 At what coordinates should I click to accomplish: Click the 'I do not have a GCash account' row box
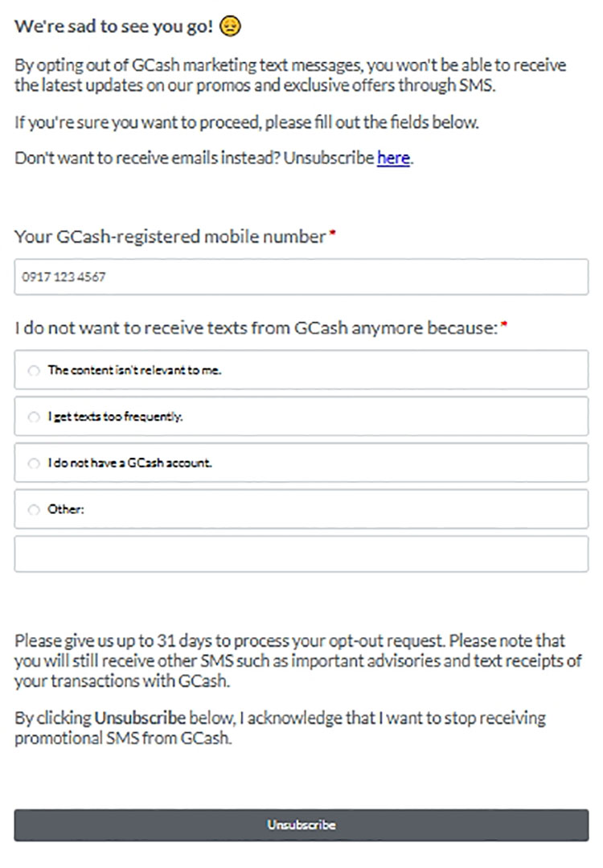point(301,463)
